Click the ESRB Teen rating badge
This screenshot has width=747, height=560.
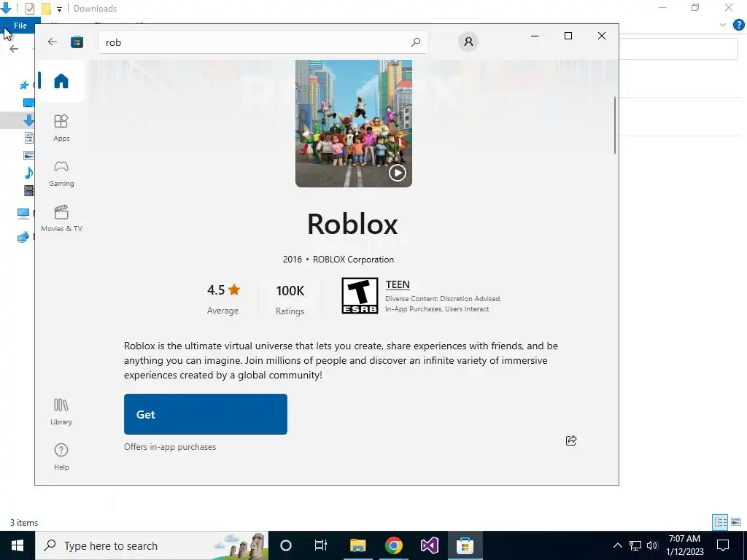360,296
